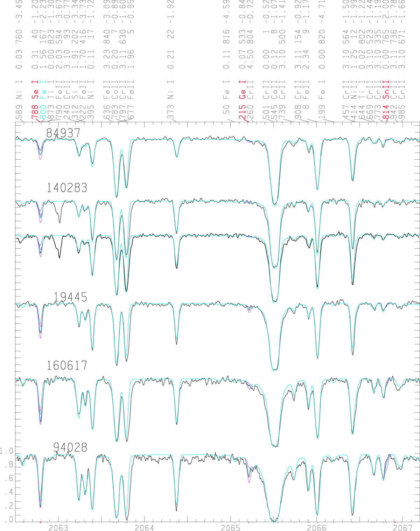Click the 2063 x-axis tick label
Screen dimensions: 420x531
(58, 527)
